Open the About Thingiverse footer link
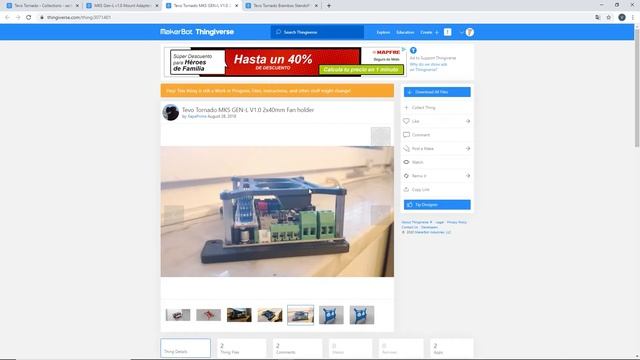Screen dimensions: 640x360 tap(415, 222)
